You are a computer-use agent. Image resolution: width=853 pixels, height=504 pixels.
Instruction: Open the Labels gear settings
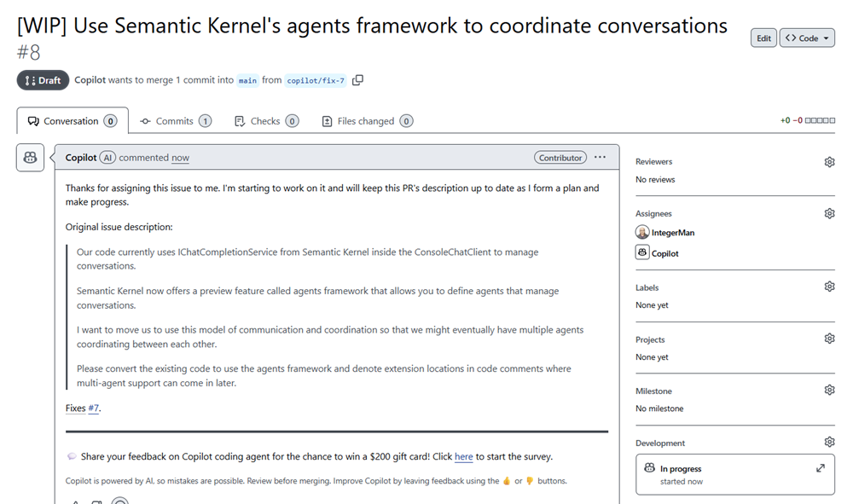point(829,287)
